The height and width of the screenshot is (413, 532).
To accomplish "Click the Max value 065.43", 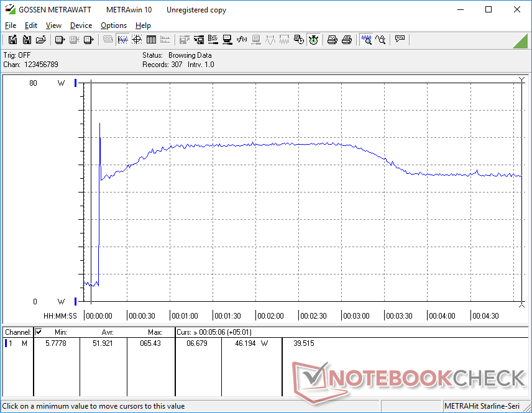I will point(150,343).
